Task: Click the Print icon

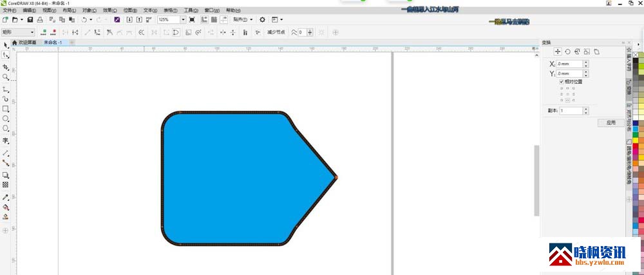Action: (40, 19)
